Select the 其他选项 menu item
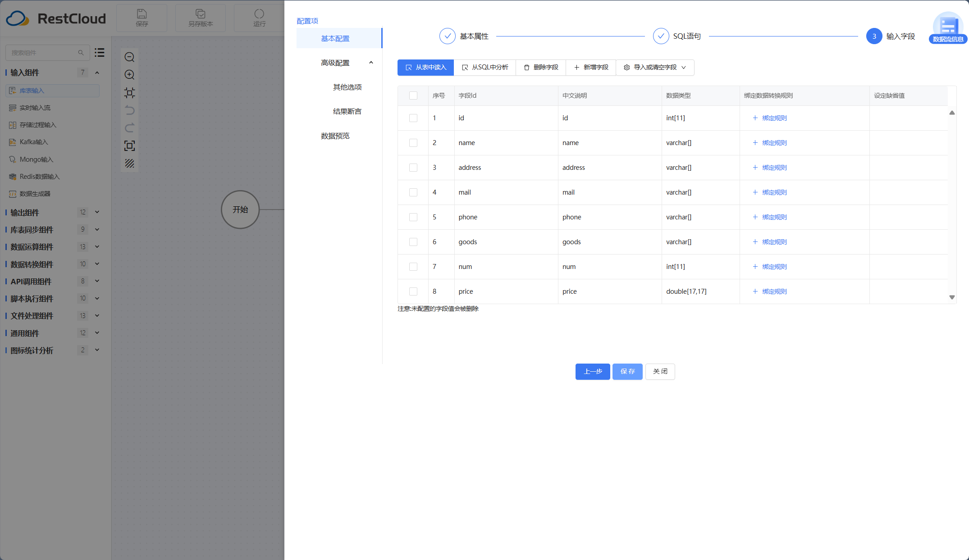This screenshot has width=969, height=560. (x=347, y=87)
